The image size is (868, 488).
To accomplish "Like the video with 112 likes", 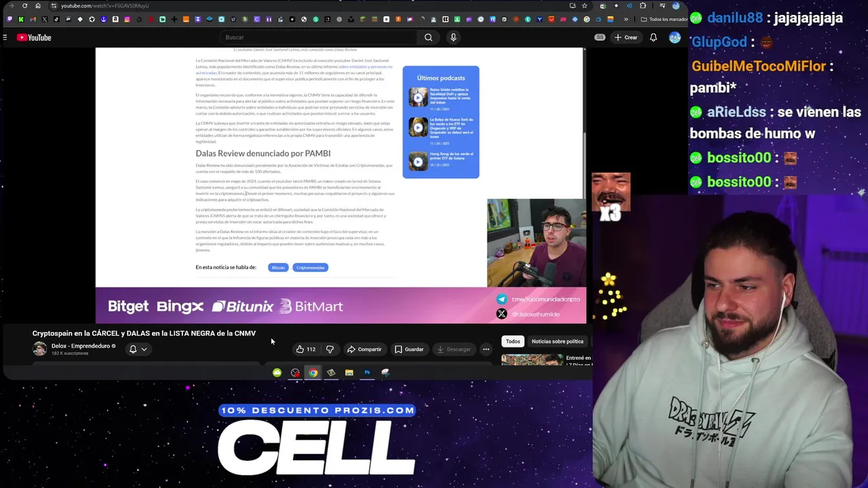I will click(x=306, y=349).
